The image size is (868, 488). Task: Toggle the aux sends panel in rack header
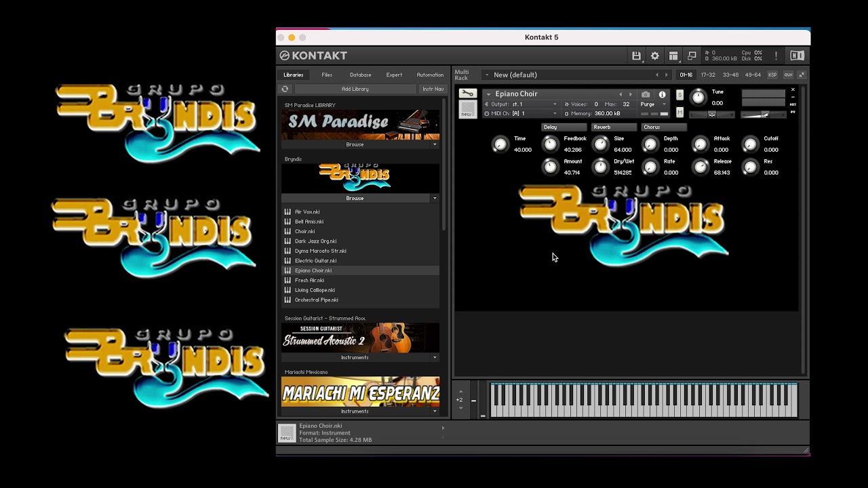tap(788, 75)
